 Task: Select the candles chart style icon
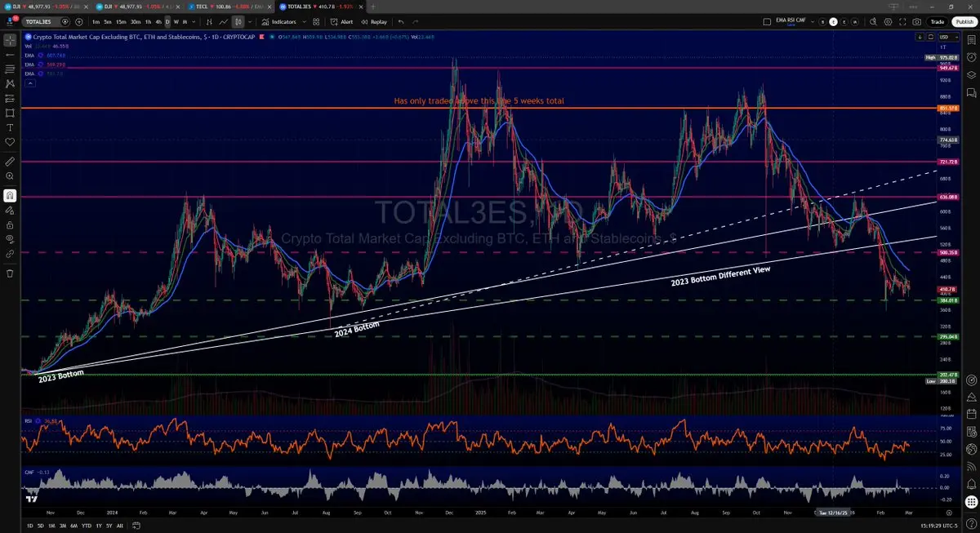(x=238, y=22)
